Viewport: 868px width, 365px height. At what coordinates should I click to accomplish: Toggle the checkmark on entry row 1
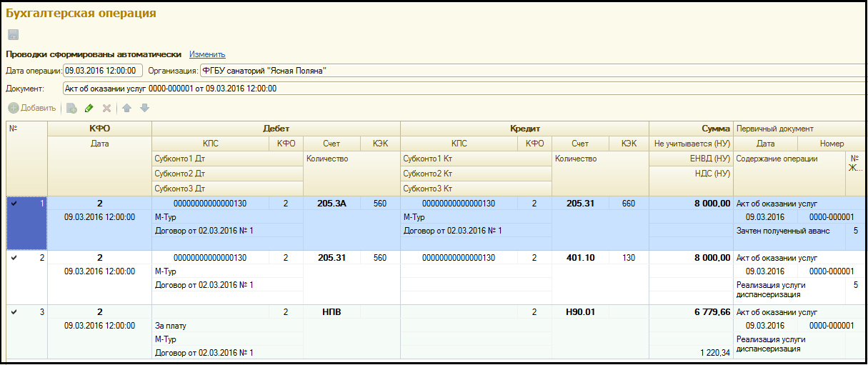(x=14, y=204)
